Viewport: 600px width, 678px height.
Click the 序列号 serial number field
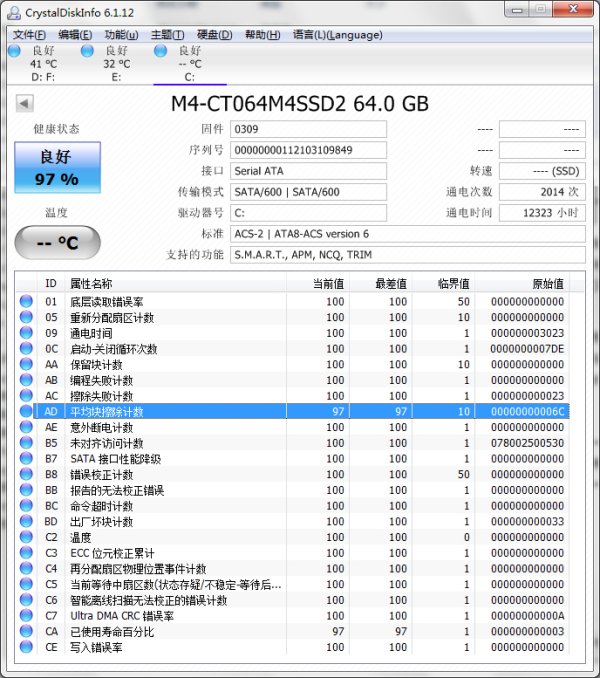(x=308, y=150)
